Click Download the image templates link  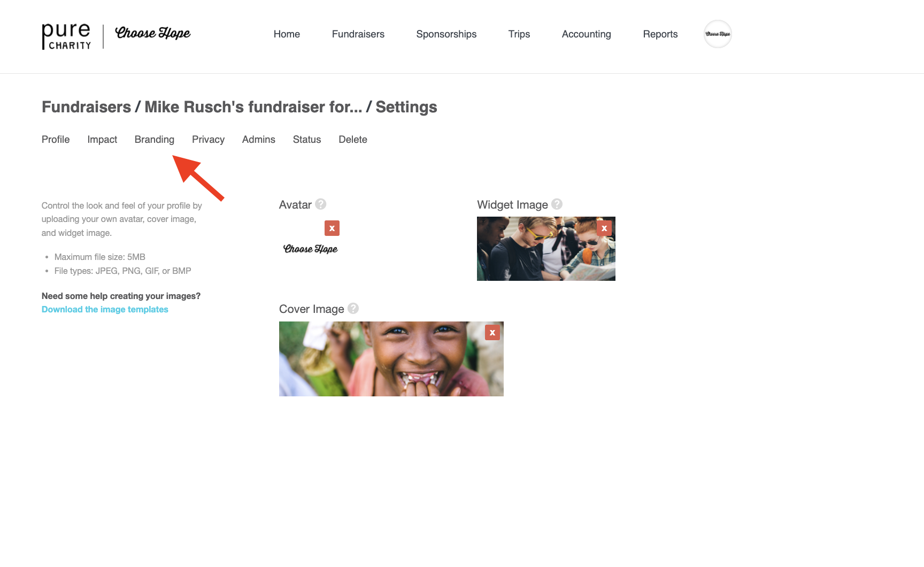click(x=105, y=309)
